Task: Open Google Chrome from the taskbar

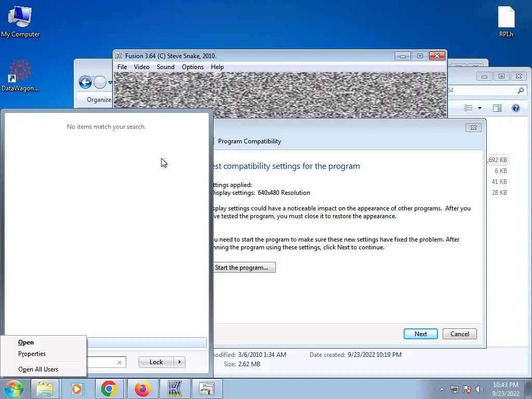Action: click(109, 389)
